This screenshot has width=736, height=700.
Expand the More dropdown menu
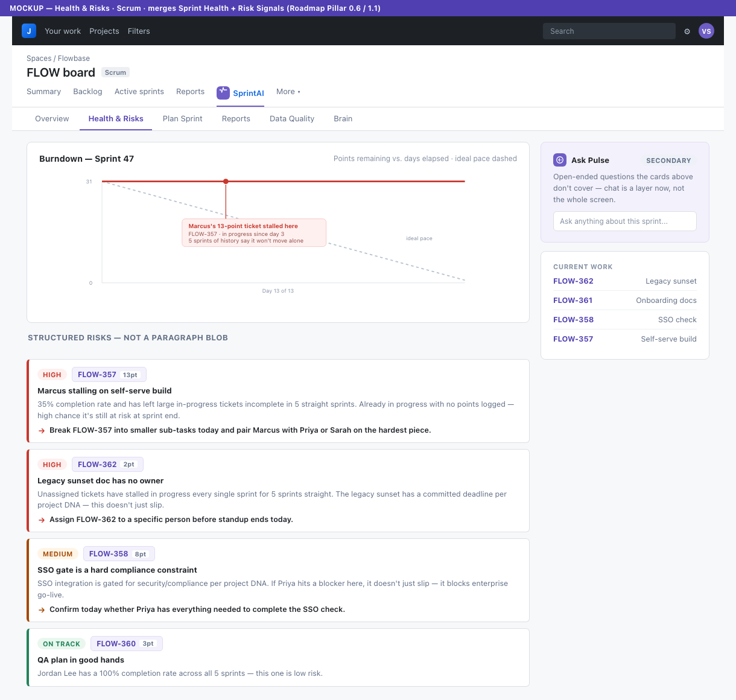[288, 92]
